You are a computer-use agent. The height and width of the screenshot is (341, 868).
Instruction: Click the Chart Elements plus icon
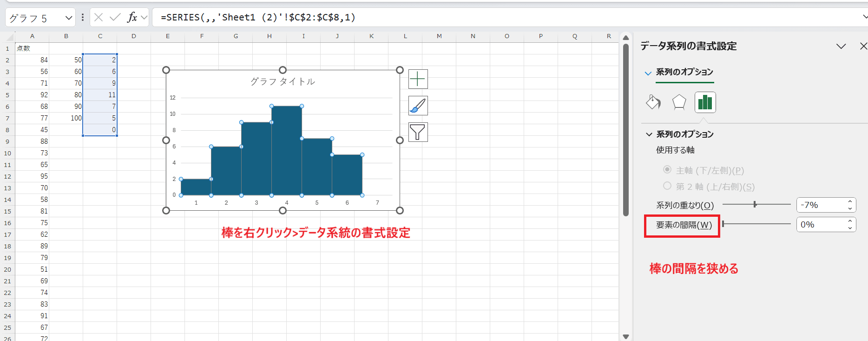click(418, 79)
